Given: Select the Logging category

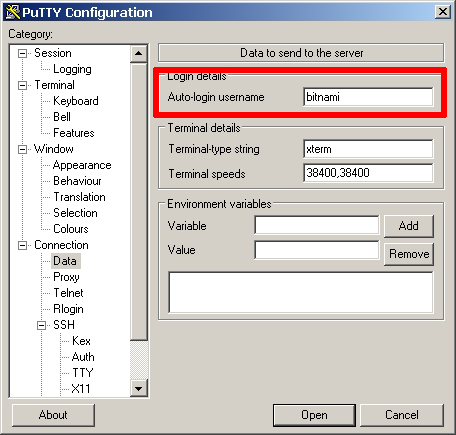Looking at the screenshot, I should point(72,69).
